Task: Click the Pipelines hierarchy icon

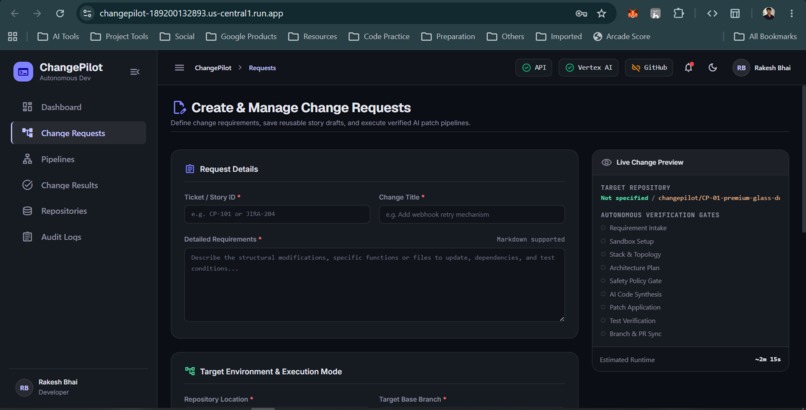Action: pyautogui.click(x=27, y=159)
